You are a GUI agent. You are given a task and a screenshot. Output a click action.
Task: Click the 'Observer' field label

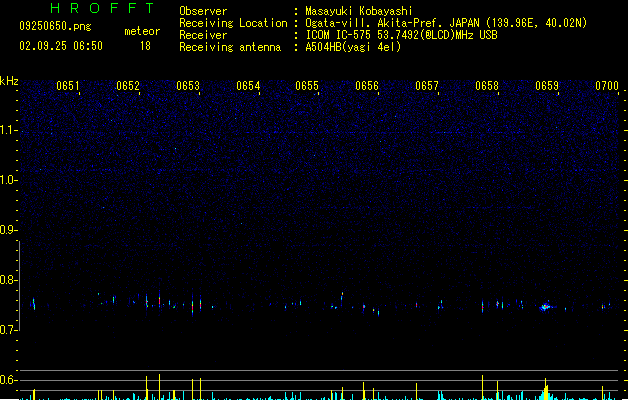[203, 11]
